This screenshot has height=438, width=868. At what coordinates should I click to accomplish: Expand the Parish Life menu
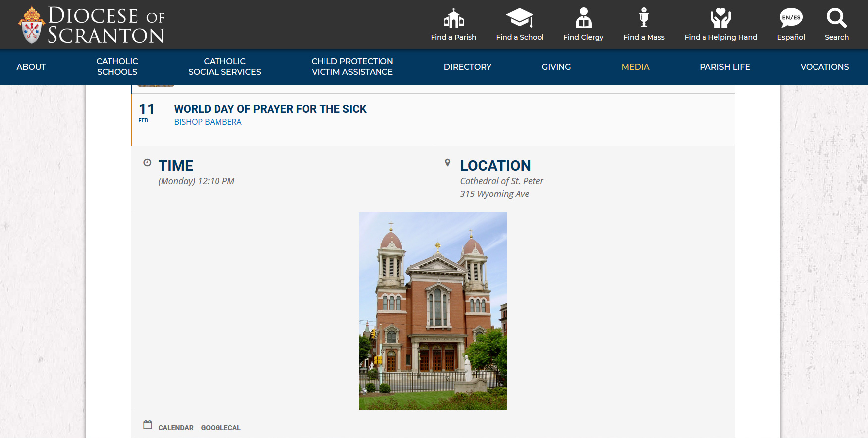(724, 67)
